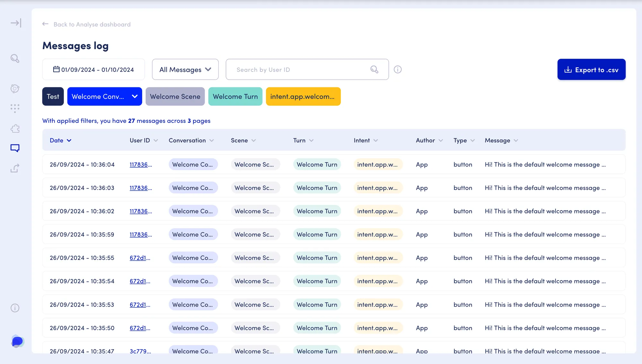Open the blue chat support bubble
642x364 pixels.
(x=17, y=341)
